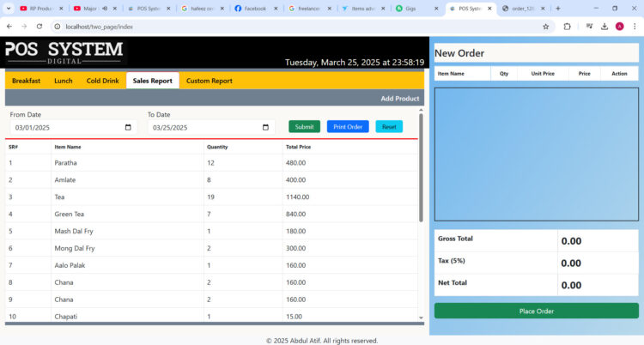Screen dimensions: 644x345
Task: Open the To Date calendar picker
Action: coord(265,128)
